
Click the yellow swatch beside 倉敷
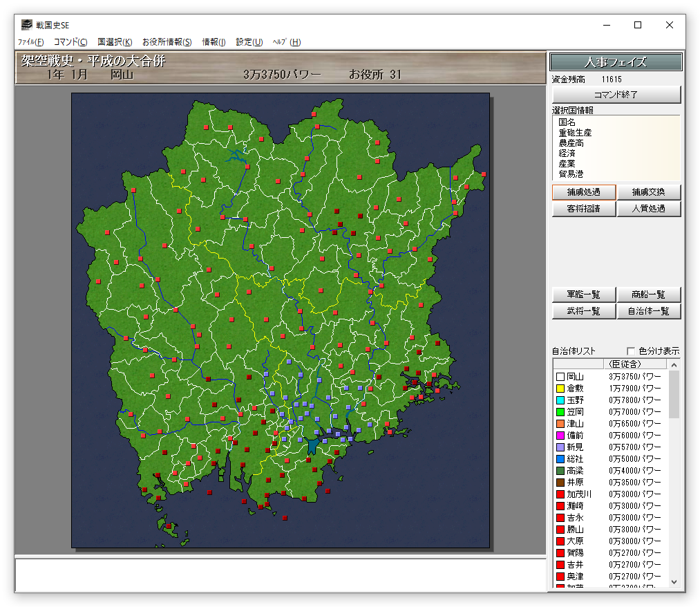click(x=560, y=389)
